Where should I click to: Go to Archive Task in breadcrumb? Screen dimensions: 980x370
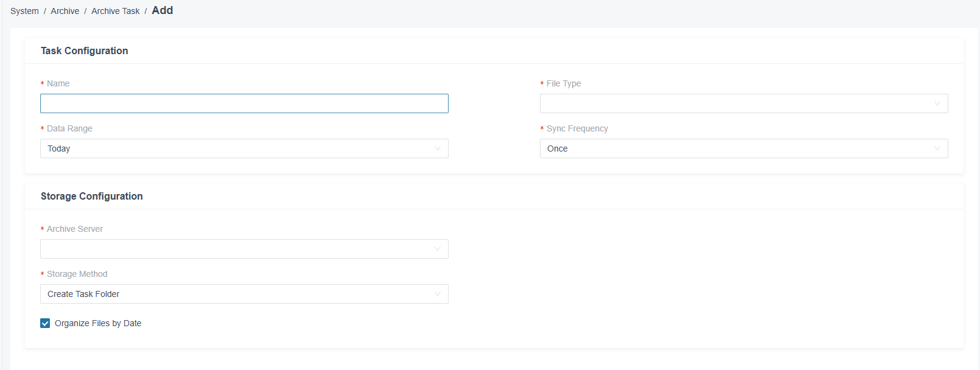[x=116, y=11]
